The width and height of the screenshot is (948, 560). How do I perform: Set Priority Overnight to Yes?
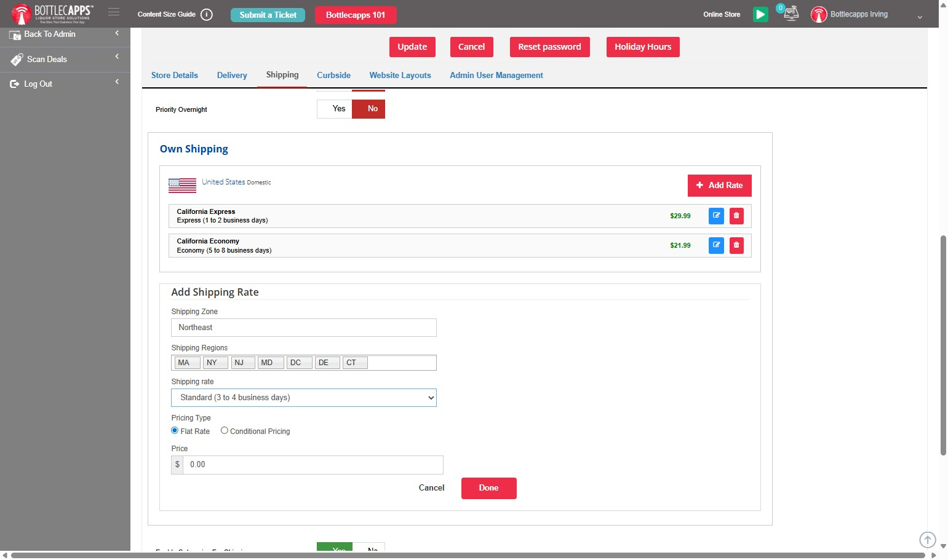335,109
